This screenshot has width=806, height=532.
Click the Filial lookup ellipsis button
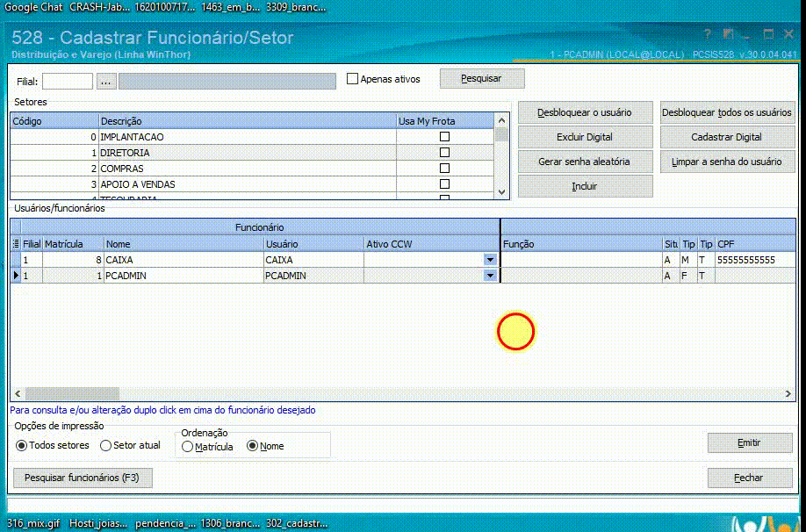106,82
